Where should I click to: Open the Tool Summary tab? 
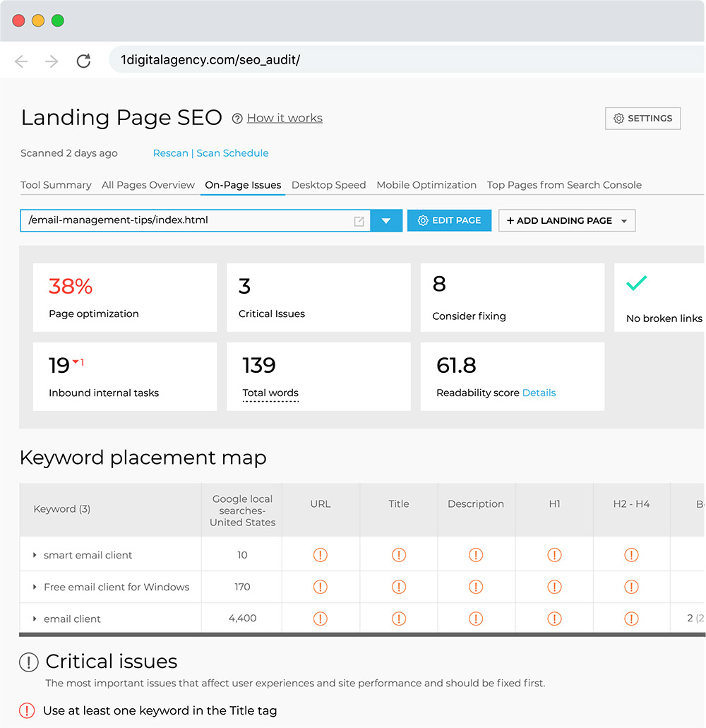coord(56,185)
